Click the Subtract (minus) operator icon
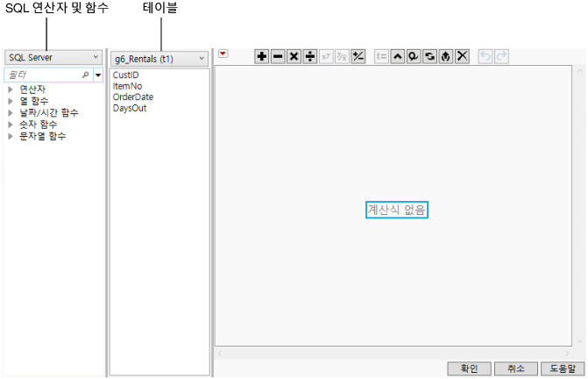This screenshot has height=379, width=588. (x=278, y=57)
